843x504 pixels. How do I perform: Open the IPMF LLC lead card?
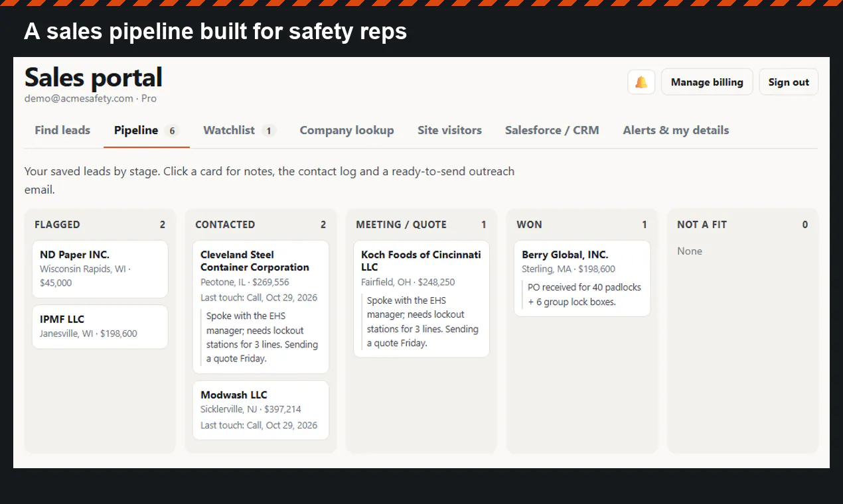[x=100, y=326]
